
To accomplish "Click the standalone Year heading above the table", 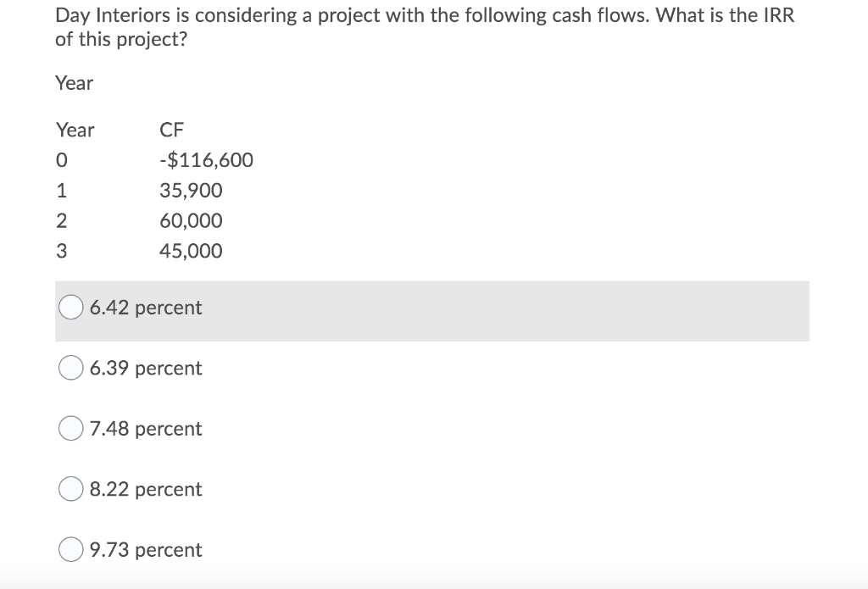I will pyautogui.click(x=74, y=83).
